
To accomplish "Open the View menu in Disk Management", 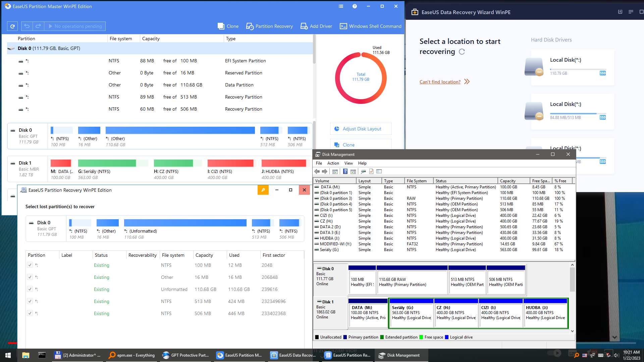I will pyautogui.click(x=348, y=163).
